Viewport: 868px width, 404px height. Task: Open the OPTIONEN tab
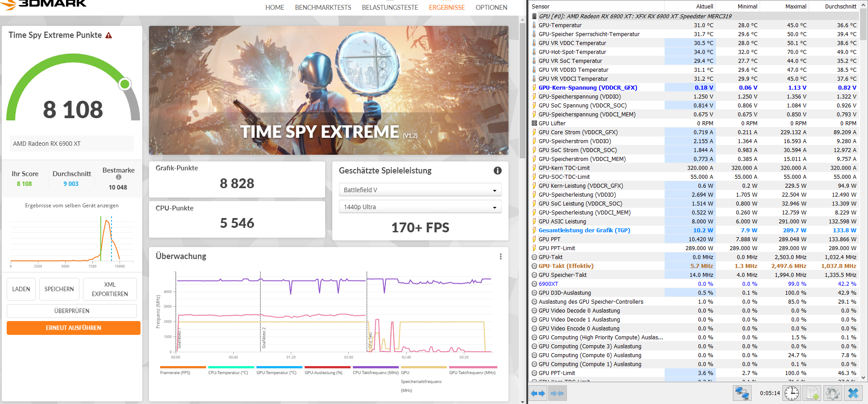[492, 8]
